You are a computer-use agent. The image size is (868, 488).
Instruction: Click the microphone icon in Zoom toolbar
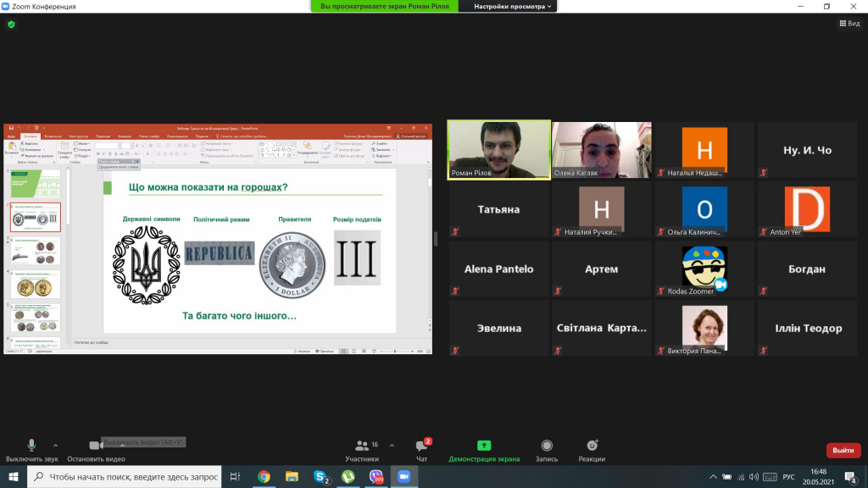tap(31, 445)
